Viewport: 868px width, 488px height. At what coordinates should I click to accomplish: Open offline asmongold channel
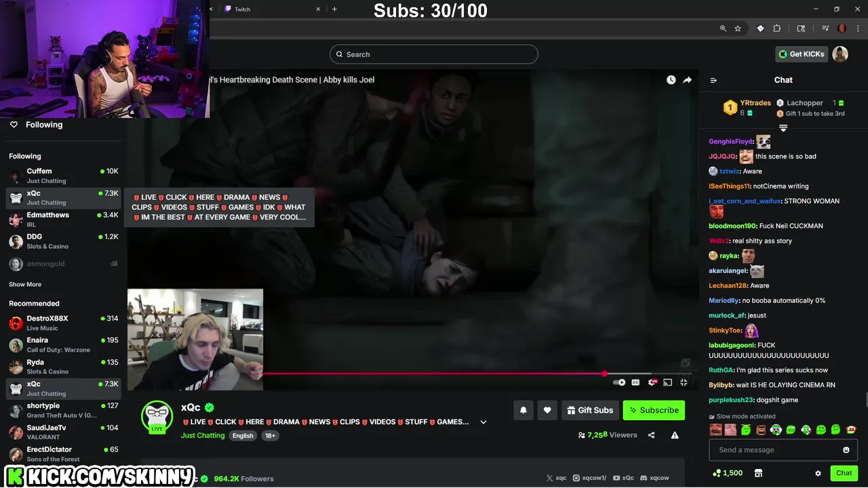coord(64,264)
